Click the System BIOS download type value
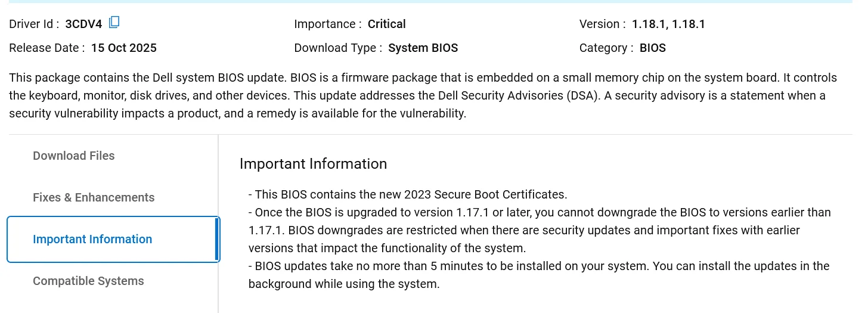The height and width of the screenshot is (313, 868). (x=423, y=48)
